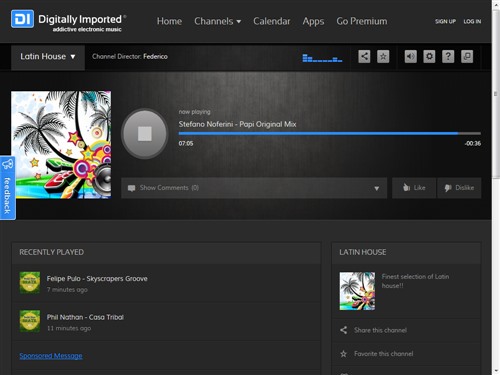
Task: Click the SIGN UP link
Action: [x=445, y=21]
